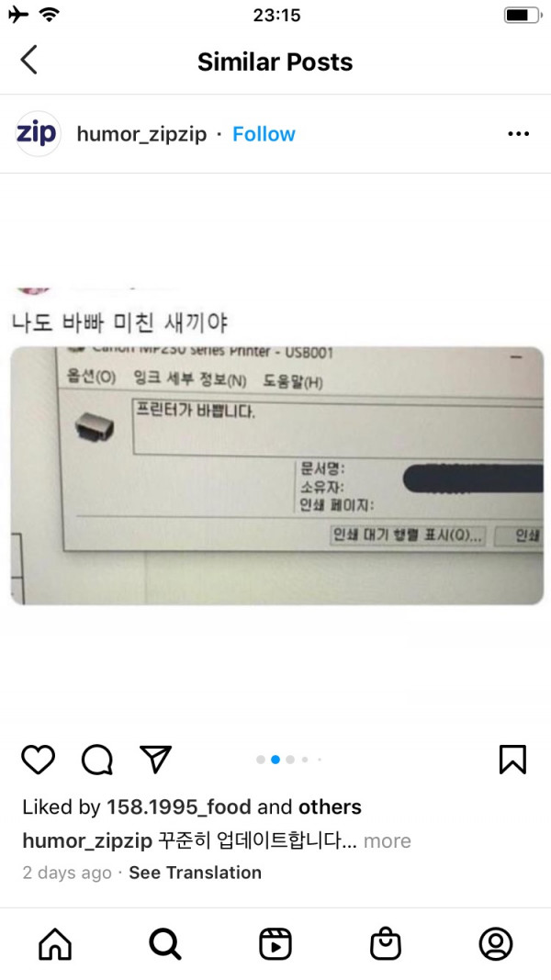Image resolution: width=551 pixels, height=980 pixels.
Task: Open the Shop bag tab
Action: tap(386, 943)
